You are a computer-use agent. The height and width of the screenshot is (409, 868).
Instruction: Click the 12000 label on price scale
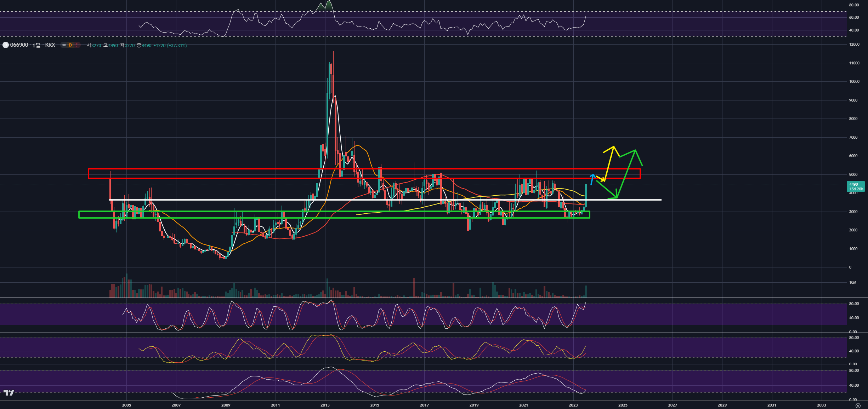(x=854, y=44)
